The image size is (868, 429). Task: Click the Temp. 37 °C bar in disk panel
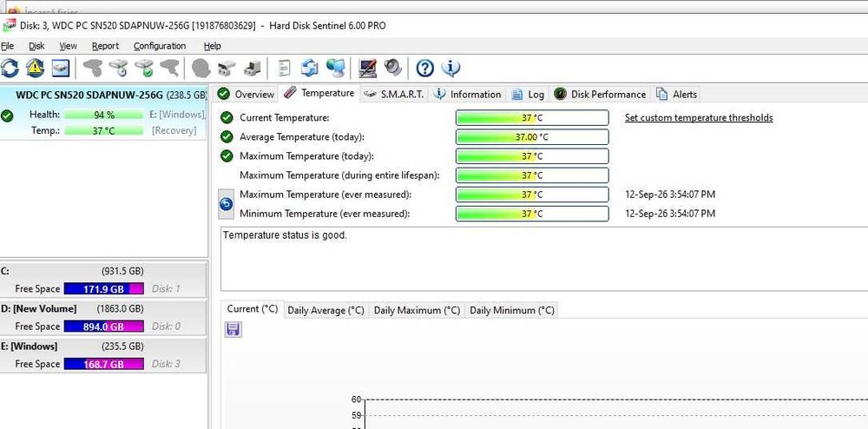104,130
